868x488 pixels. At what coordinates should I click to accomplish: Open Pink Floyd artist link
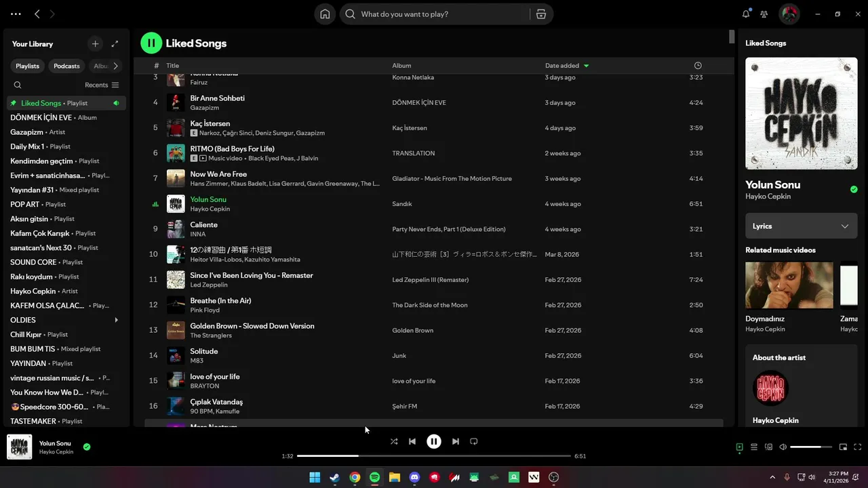tap(205, 310)
